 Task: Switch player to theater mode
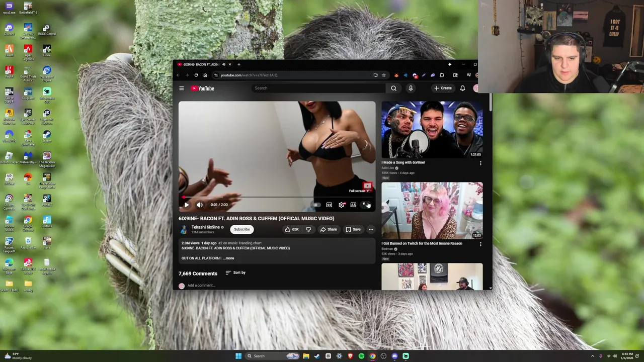click(353, 205)
